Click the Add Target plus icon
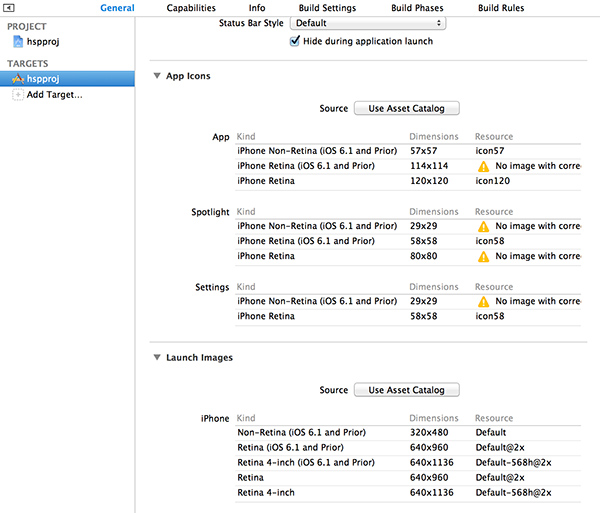The width and height of the screenshot is (600, 513). click(18, 95)
